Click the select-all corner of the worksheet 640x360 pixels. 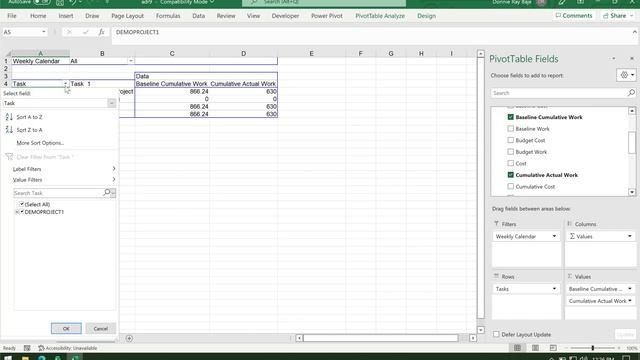[8, 53]
